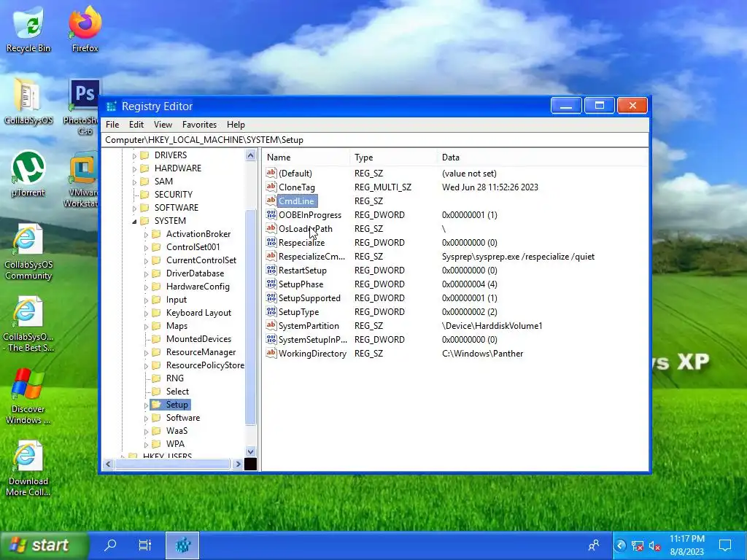Open taskbar Search magnifier

pos(111,545)
